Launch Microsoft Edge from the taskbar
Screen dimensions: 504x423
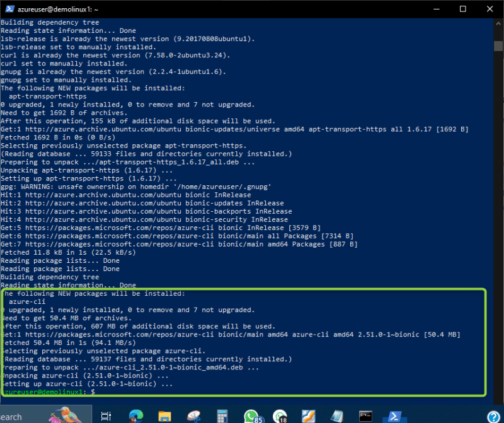136,416
